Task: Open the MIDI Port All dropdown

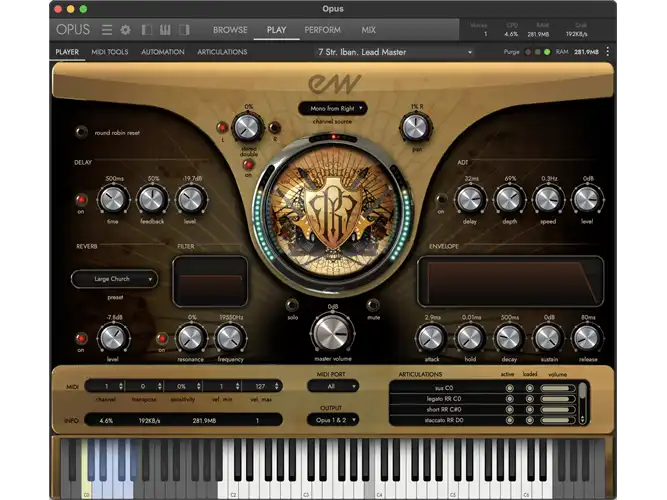Action: (x=333, y=386)
